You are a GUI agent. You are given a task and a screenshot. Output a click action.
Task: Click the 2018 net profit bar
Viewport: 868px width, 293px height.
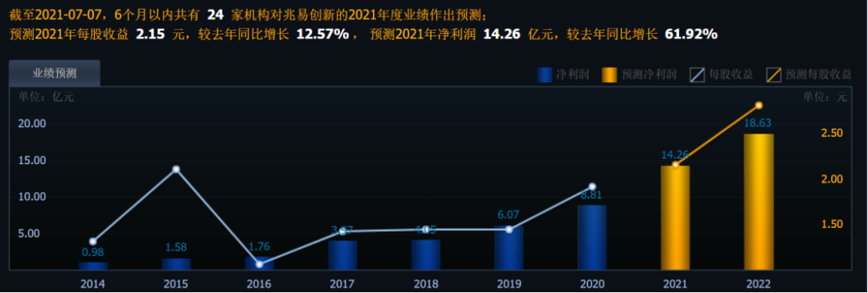(x=426, y=255)
